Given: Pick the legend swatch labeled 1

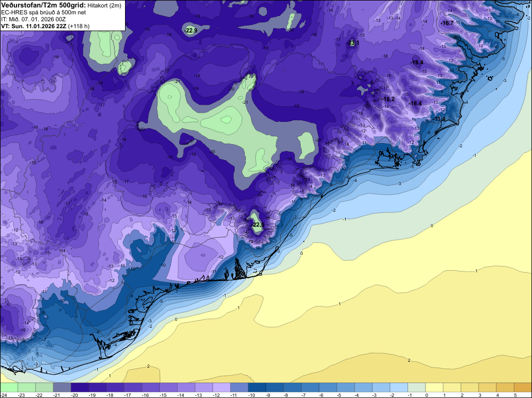Looking at the screenshot, I should coord(452,387).
